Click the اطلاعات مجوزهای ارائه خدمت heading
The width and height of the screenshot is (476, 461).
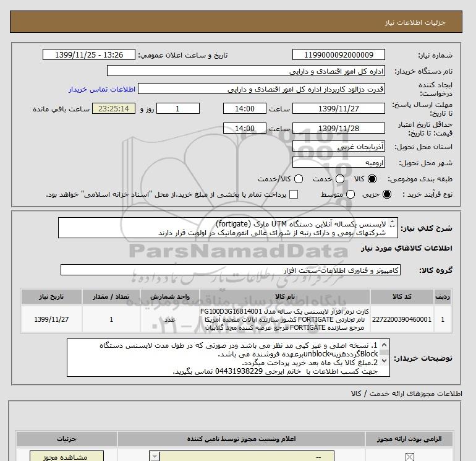tap(407, 394)
